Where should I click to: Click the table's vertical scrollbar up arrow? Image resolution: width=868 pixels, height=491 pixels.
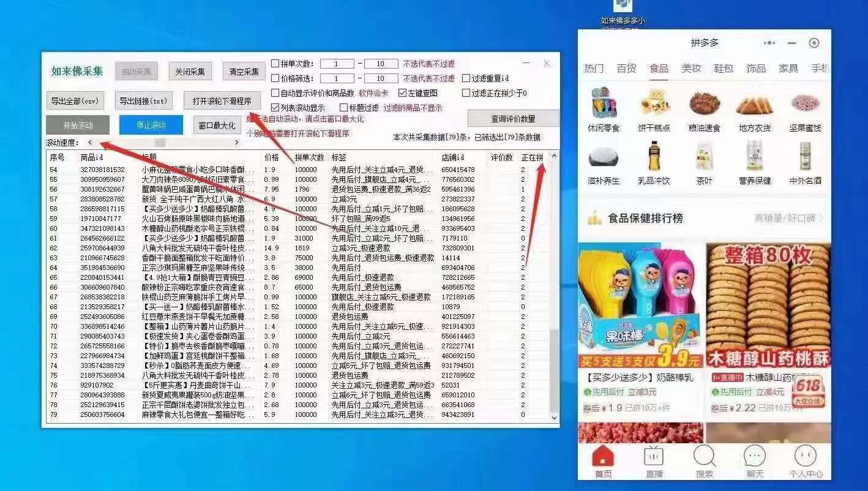[555, 156]
